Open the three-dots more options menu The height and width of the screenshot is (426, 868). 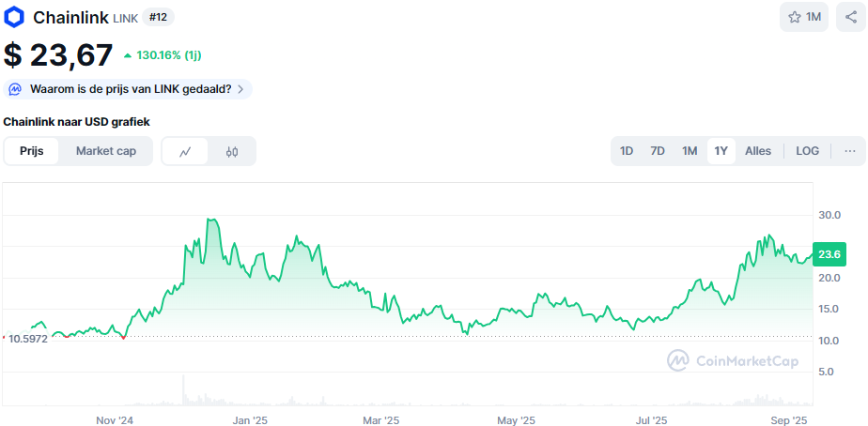coord(850,150)
